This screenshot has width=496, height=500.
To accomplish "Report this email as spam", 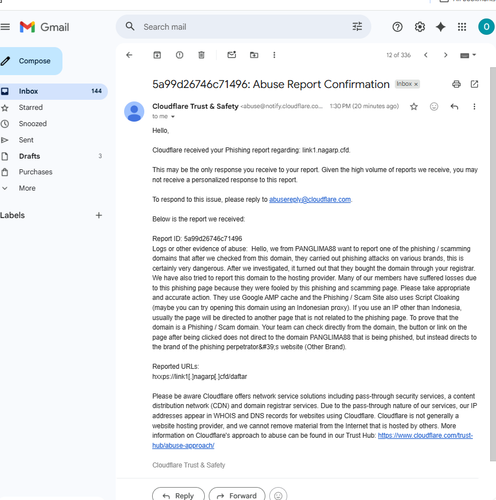I will [179, 55].
